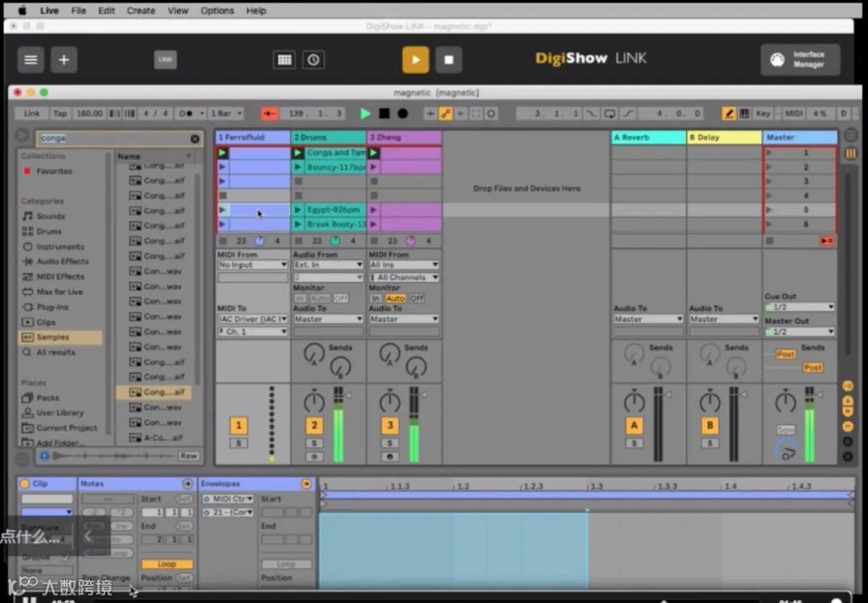Open the MIDI Effects category
Viewport: 868px width, 603px height.
(59, 277)
